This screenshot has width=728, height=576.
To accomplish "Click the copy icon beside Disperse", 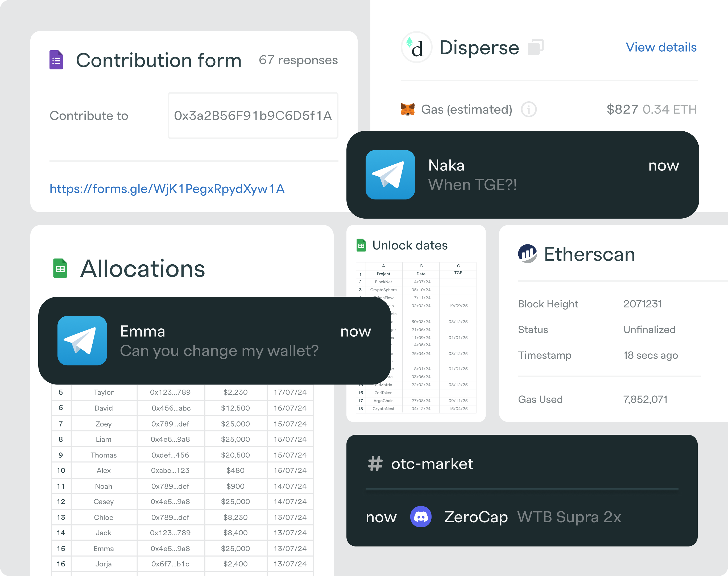I will pos(535,47).
